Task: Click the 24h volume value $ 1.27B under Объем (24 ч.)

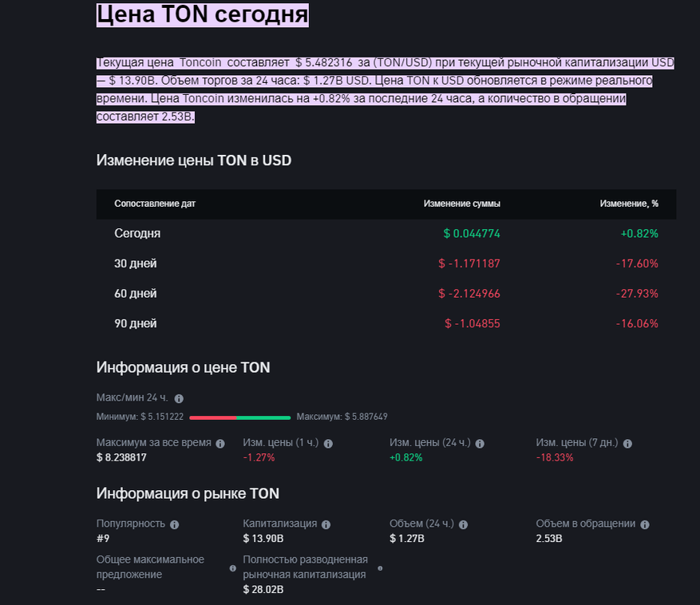Action: coord(407,539)
